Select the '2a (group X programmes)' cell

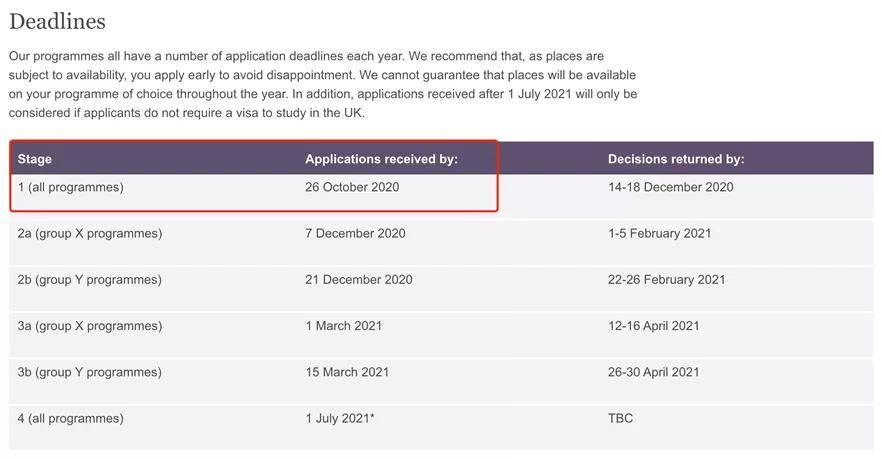tap(90, 233)
